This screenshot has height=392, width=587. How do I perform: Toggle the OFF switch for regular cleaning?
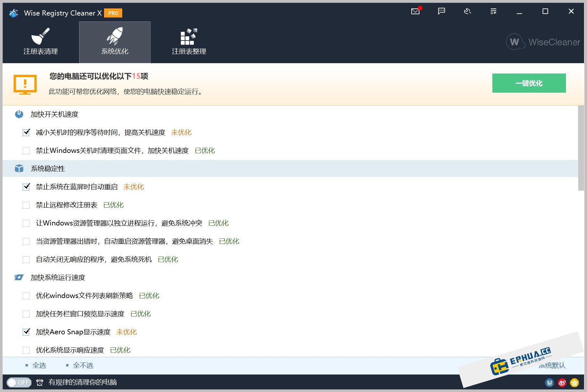19,383
